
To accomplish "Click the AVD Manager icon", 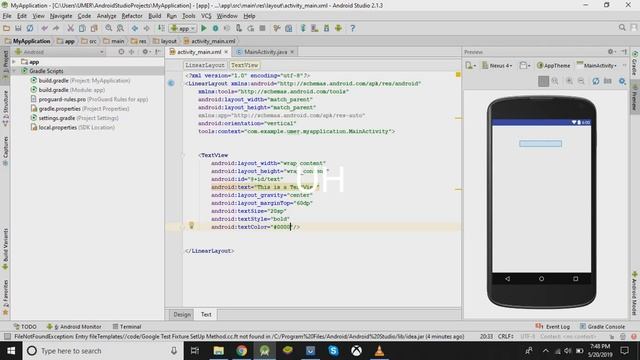I will tap(315, 28).
